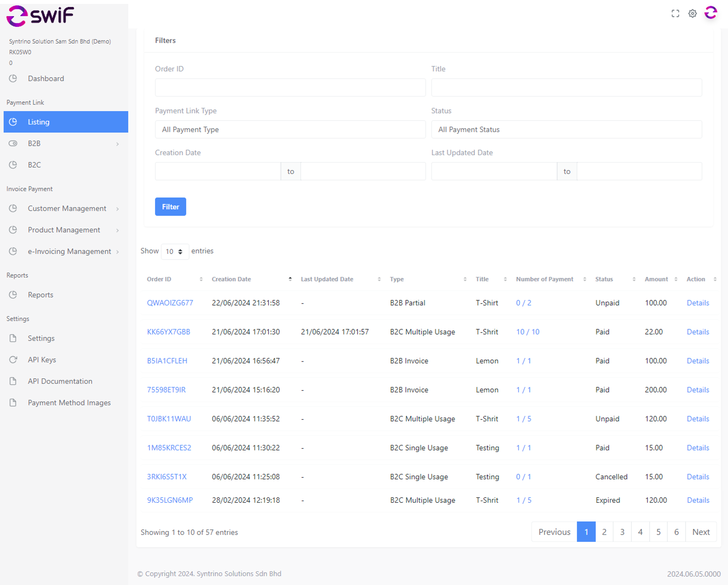Click the Listing menu icon

coord(13,122)
